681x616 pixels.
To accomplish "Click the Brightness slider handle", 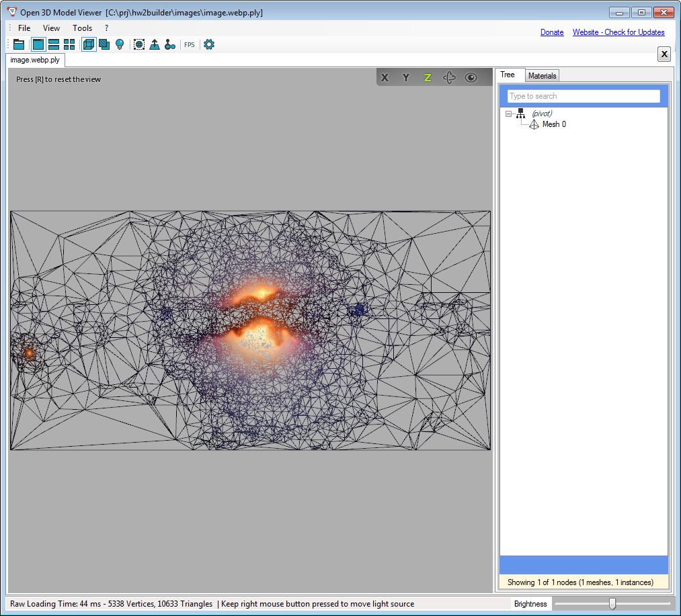I will click(612, 603).
